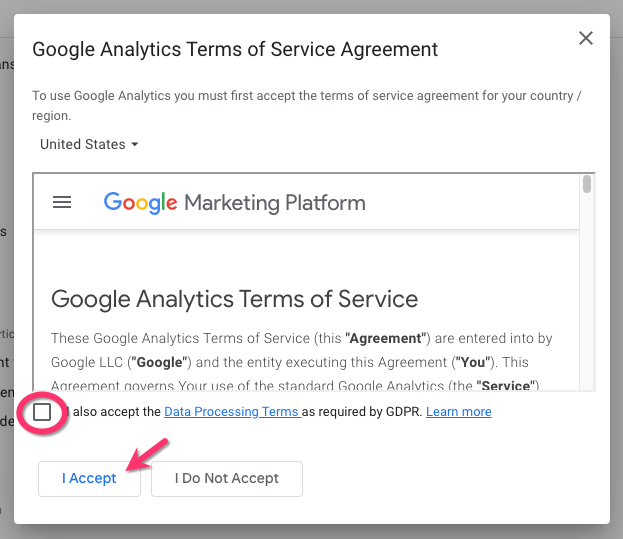The height and width of the screenshot is (539, 623).
Task: Click the dialog title text
Action: click(x=235, y=49)
